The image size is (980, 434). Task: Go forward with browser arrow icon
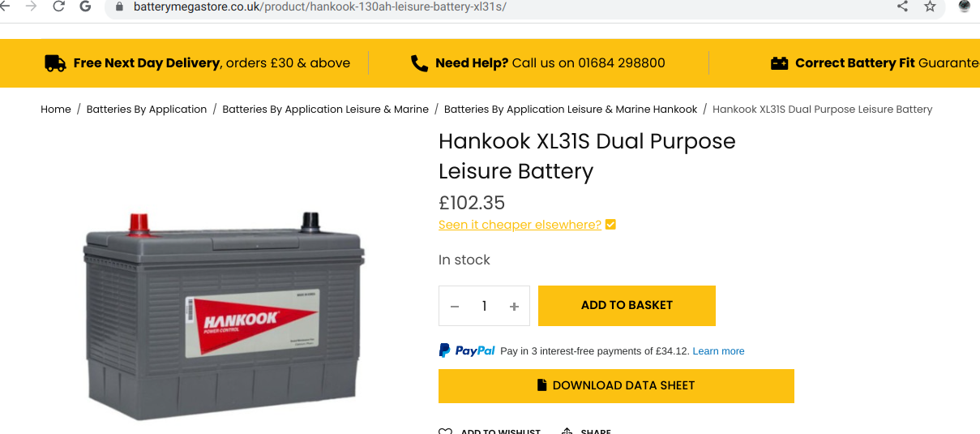click(32, 6)
